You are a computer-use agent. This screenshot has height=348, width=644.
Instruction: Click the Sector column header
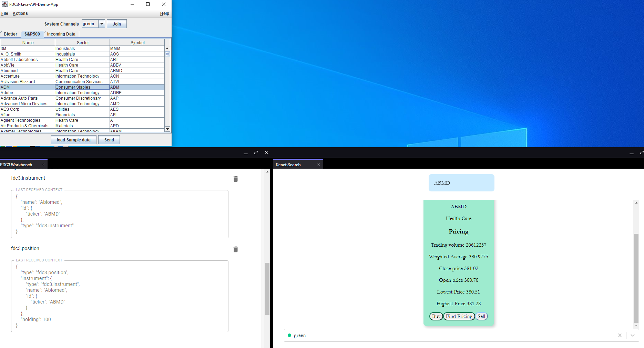(x=82, y=43)
